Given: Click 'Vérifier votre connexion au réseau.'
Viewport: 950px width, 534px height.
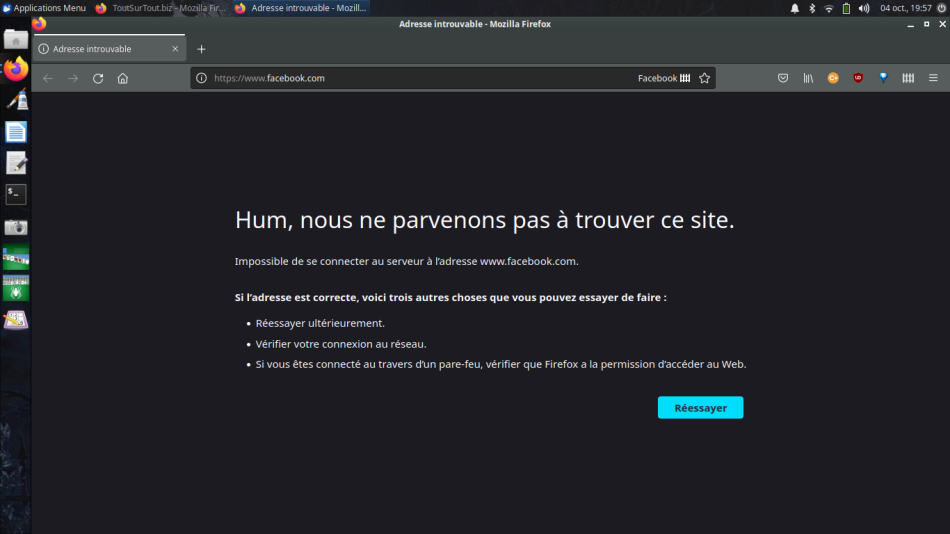Looking at the screenshot, I should (x=340, y=344).
